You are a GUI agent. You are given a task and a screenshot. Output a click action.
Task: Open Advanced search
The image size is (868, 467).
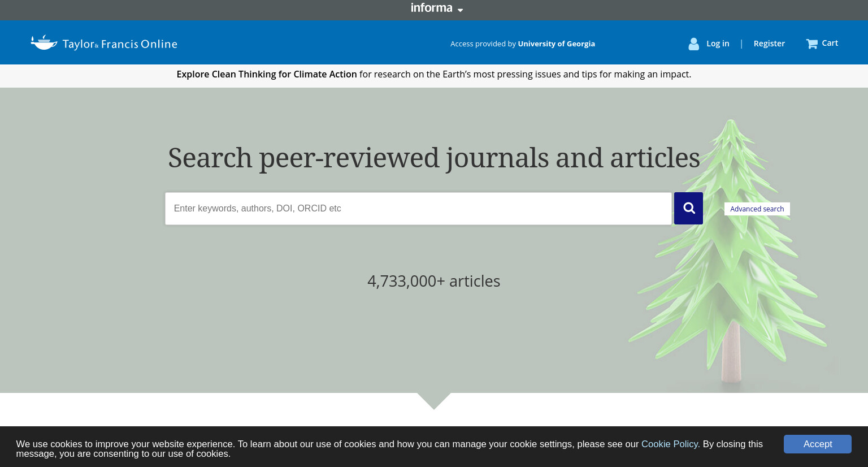click(x=757, y=209)
